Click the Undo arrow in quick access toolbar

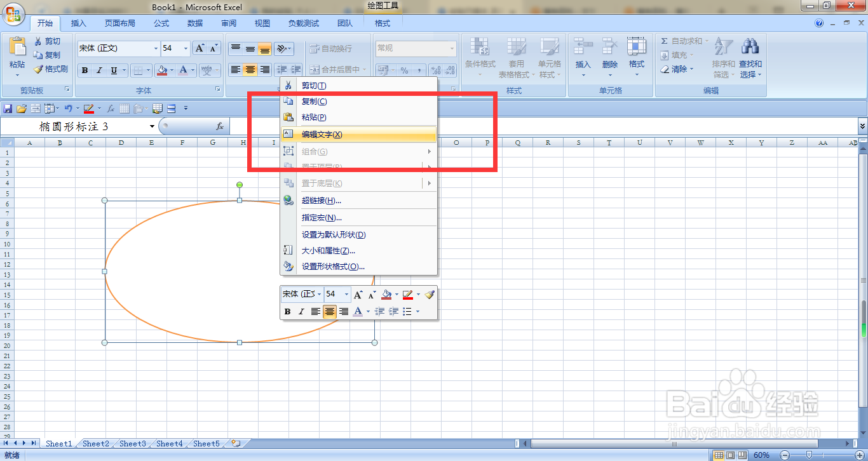(x=67, y=109)
